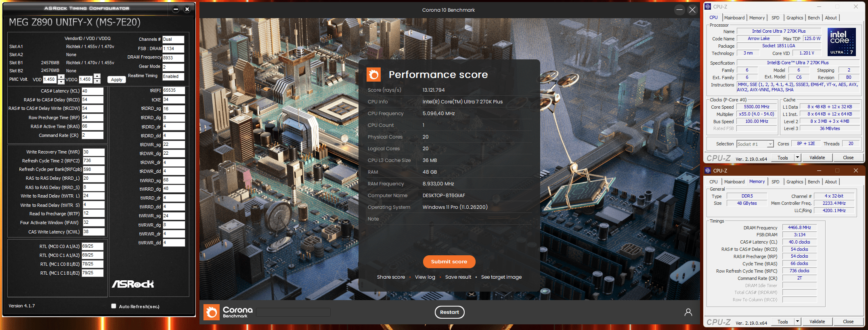Open Bench tab in the CPU-Z Processor window
The width and height of the screenshot is (868, 330).
click(814, 18)
